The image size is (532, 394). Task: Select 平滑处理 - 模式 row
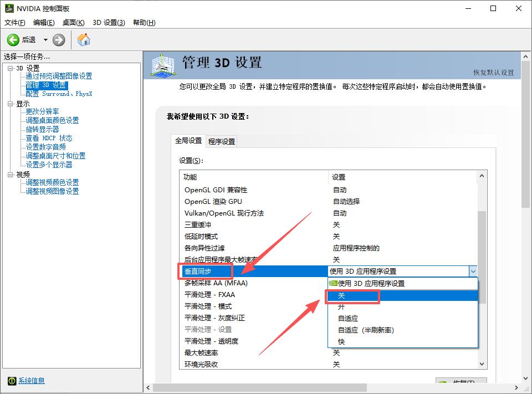253,306
